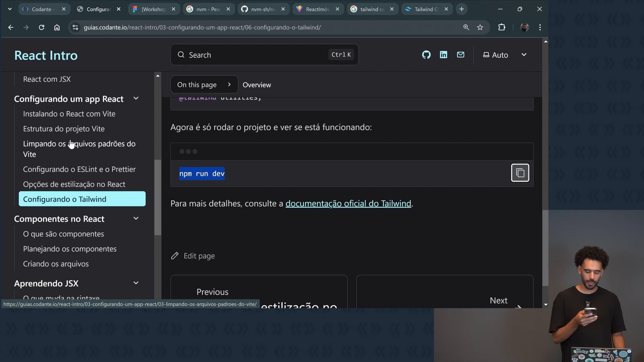Open the tab search dropdown arrow
The height and width of the screenshot is (362, 644).
click(10, 9)
